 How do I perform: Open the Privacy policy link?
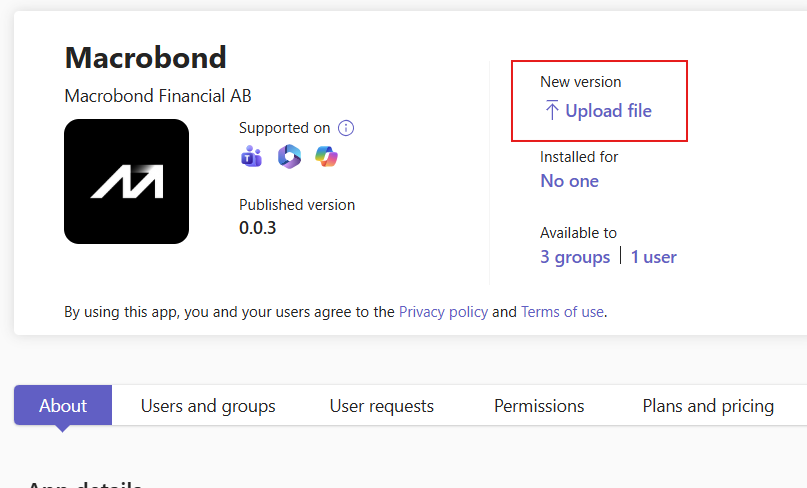tap(443, 312)
